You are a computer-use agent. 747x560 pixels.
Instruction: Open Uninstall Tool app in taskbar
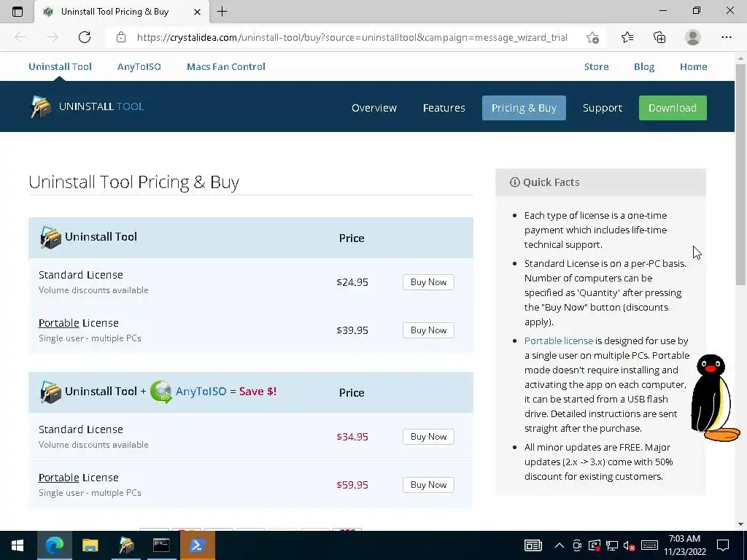126,545
